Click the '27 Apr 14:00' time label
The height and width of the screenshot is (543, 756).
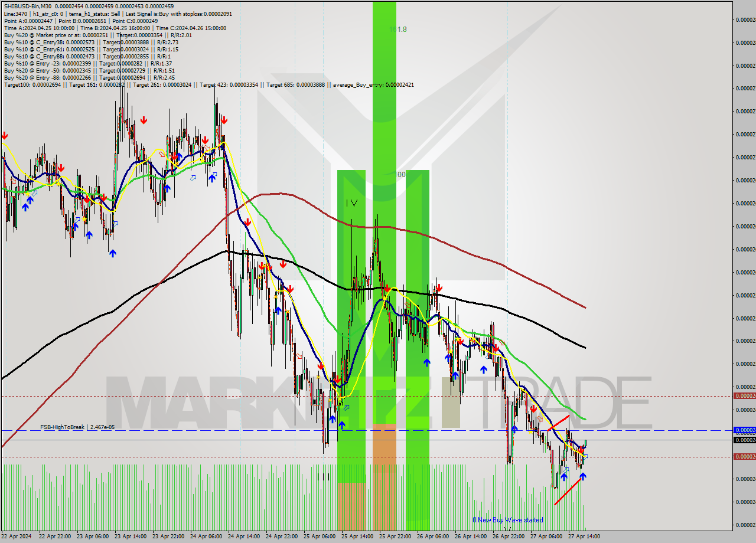point(584,537)
